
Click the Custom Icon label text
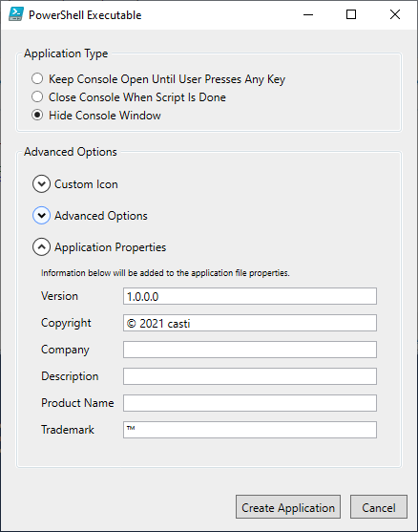click(86, 184)
